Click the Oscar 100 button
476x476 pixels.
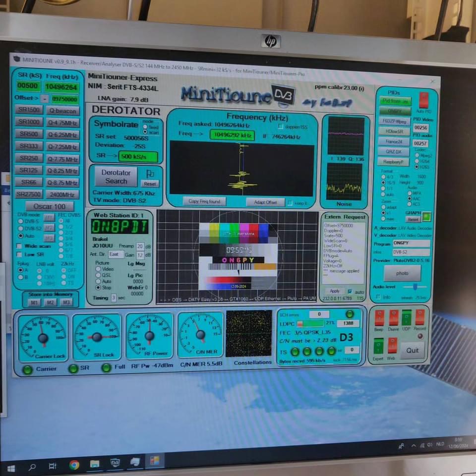[x=50, y=206]
